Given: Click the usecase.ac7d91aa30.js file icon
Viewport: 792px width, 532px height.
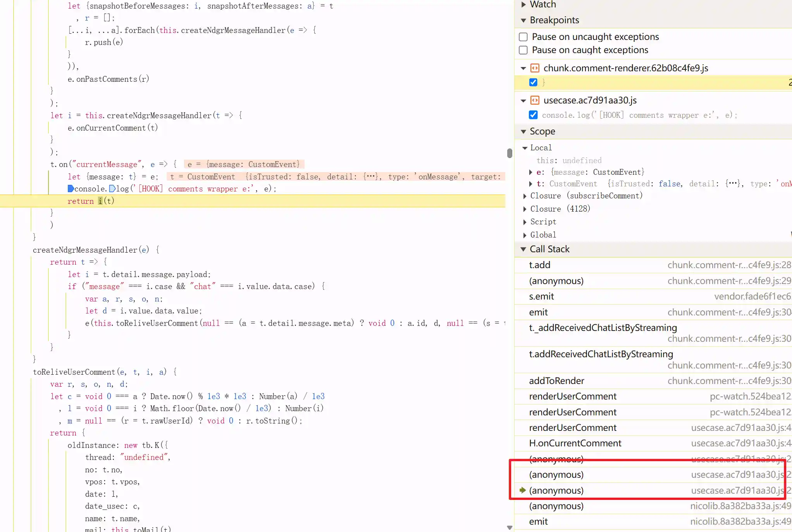Looking at the screenshot, I should [x=535, y=100].
